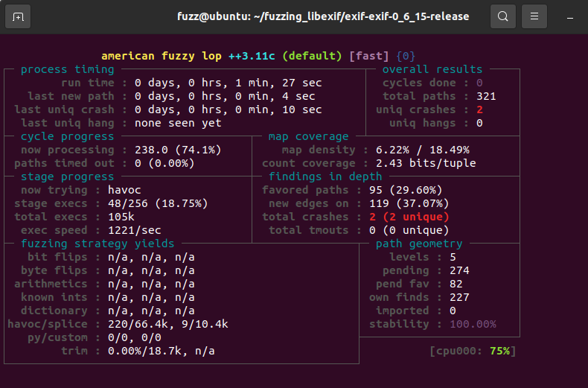Click havoc/splice '220/66.4k, 9/10.4k'

(168, 324)
